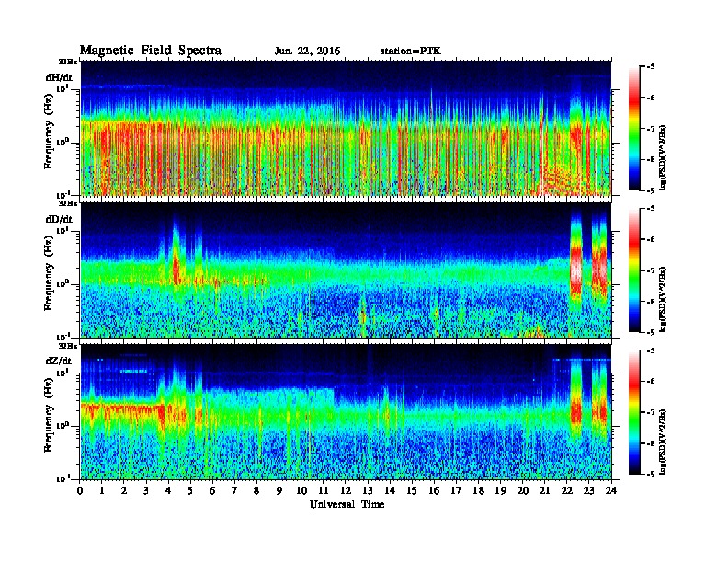Click the "-6" value on dZ/dt color bar

coord(651,382)
